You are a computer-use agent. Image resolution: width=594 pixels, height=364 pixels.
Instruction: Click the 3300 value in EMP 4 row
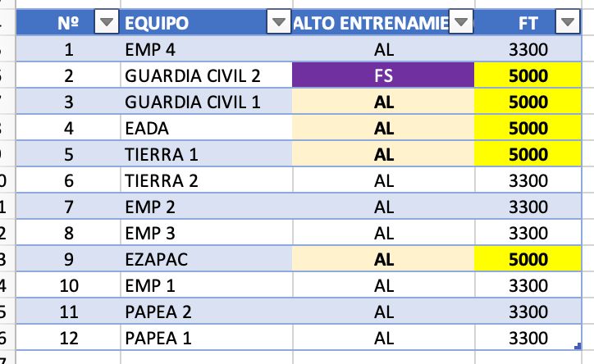pyautogui.click(x=528, y=50)
